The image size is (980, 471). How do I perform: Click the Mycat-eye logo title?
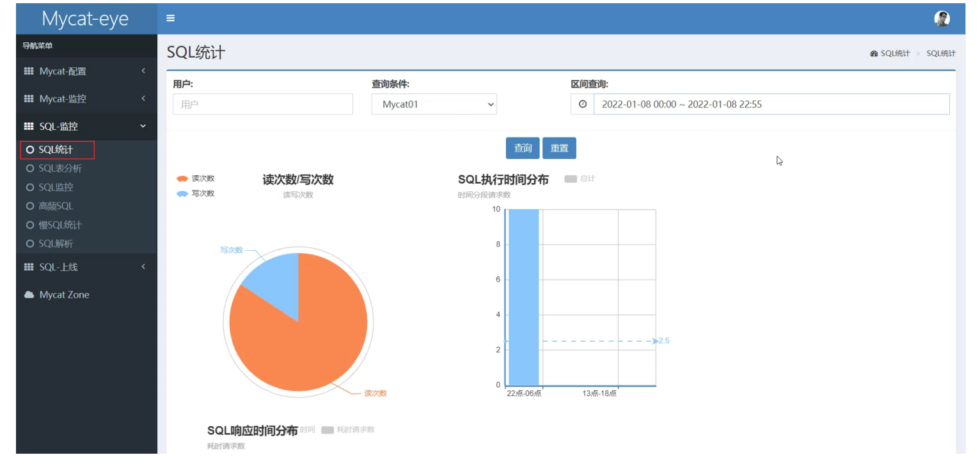tap(85, 19)
